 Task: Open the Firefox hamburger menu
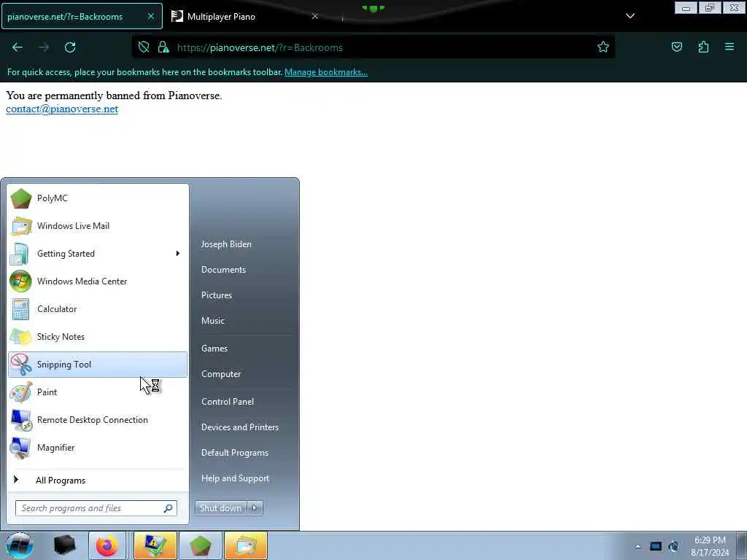click(729, 47)
